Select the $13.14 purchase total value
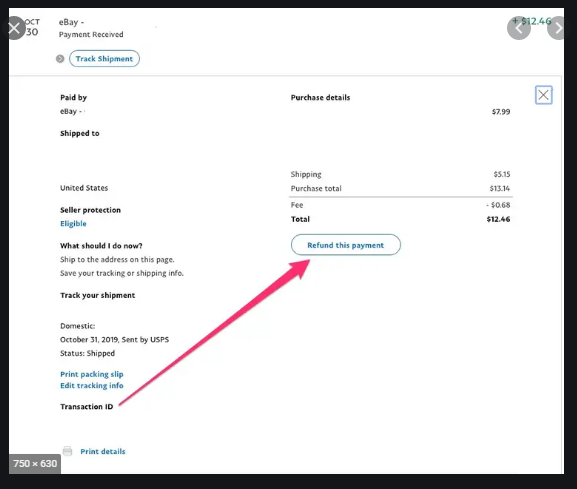Viewport: 577px width, 489px height. (x=499, y=188)
